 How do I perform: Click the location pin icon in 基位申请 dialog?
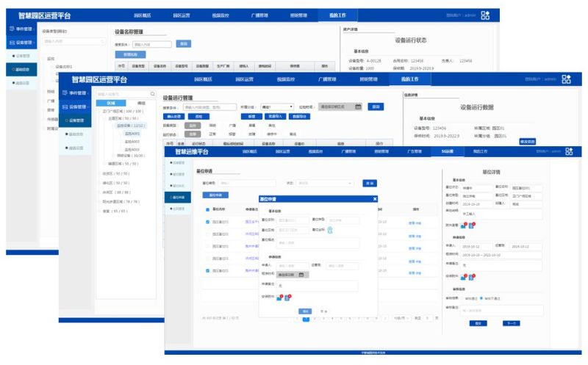[330, 230]
